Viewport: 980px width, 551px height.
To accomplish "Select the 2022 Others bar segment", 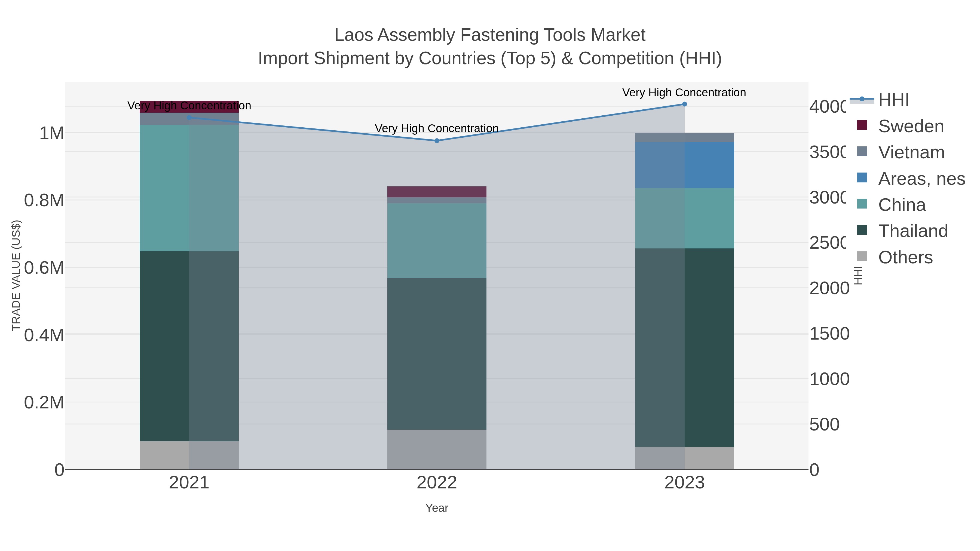I will [x=437, y=450].
